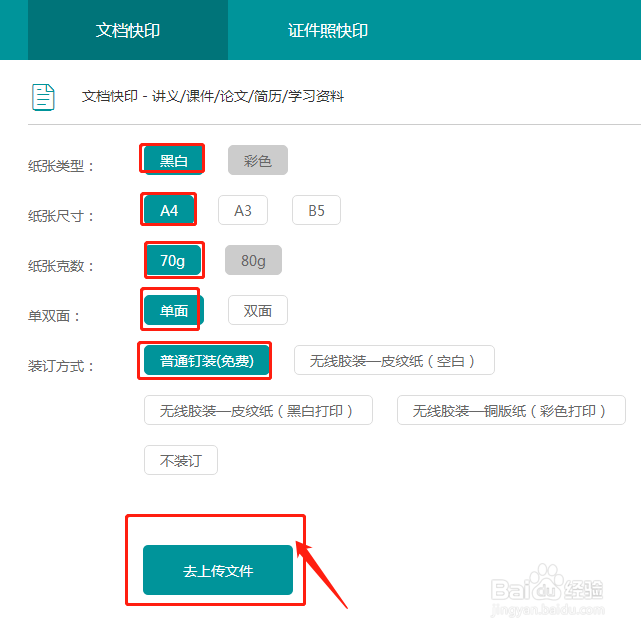Viewport: 641px width, 632px height.
Task: Click the 纸张类型 label
Action: point(61,166)
